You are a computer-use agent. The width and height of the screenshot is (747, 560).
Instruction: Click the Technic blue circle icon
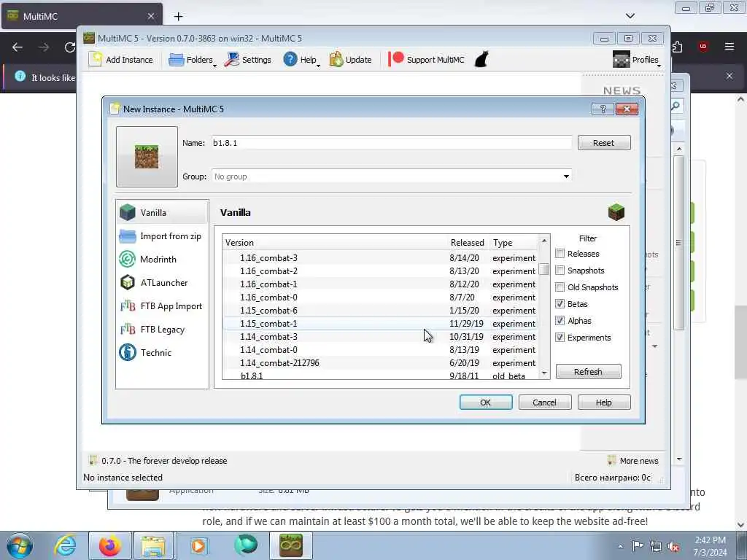tap(128, 352)
